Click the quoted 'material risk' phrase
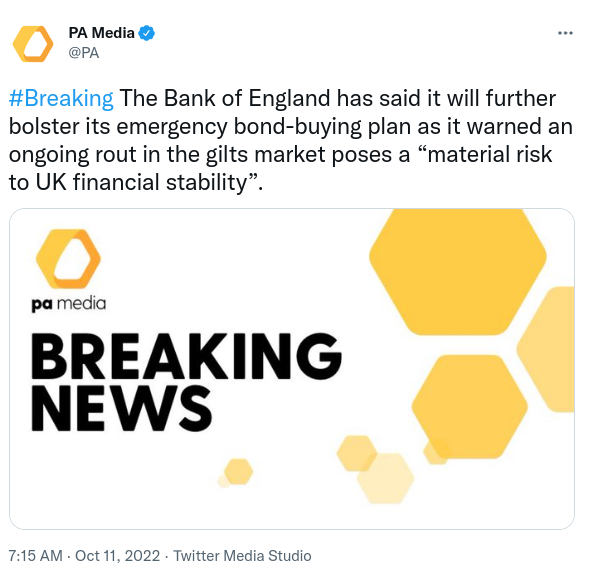The height and width of the screenshot is (580, 591). click(x=486, y=155)
